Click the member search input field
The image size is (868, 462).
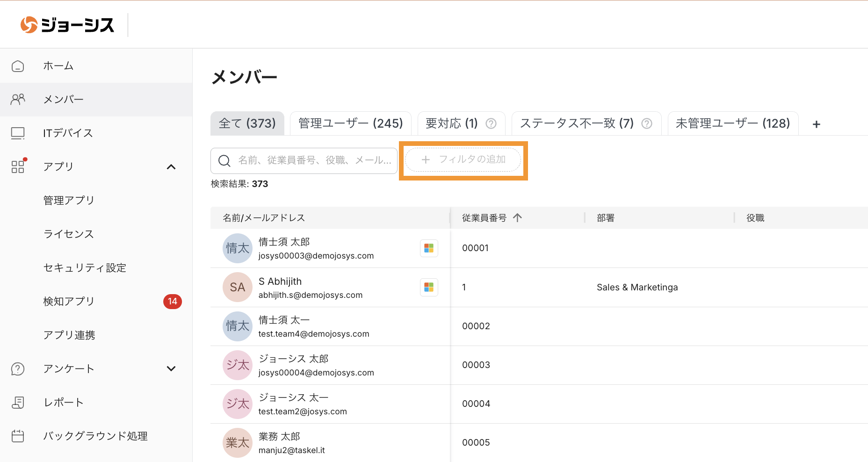313,160
